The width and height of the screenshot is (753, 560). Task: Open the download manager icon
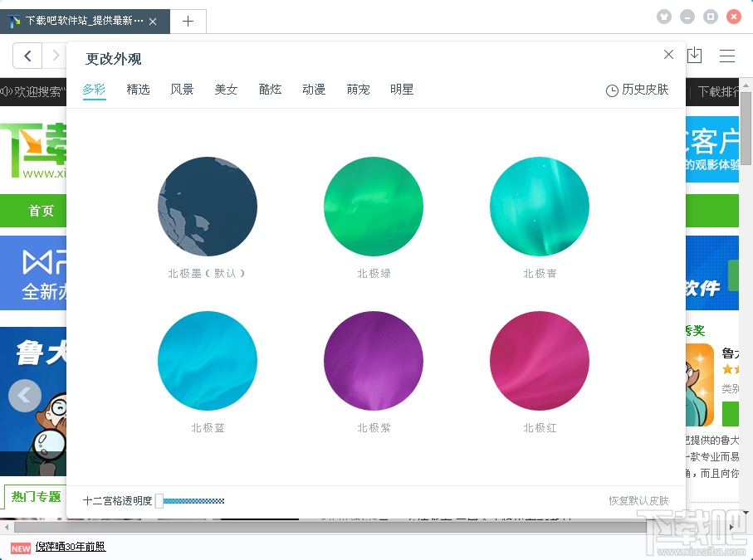(695, 54)
